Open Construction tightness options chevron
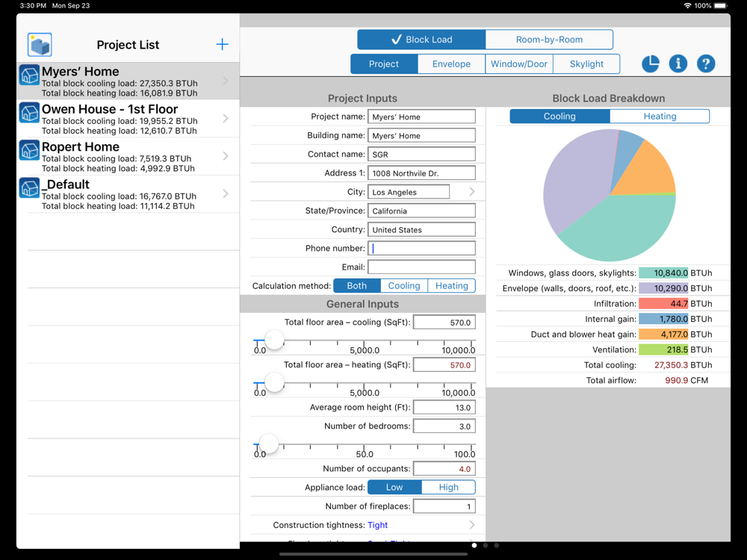 pyautogui.click(x=471, y=525)
